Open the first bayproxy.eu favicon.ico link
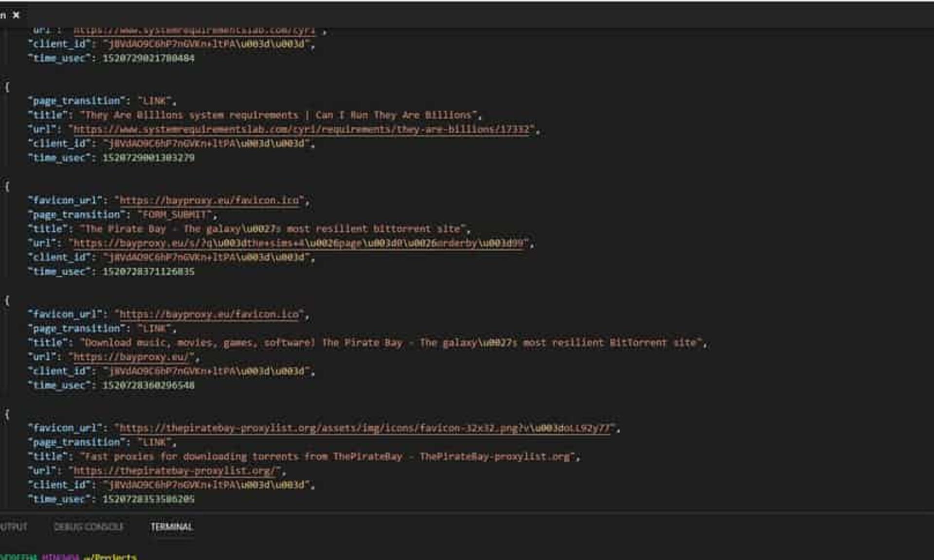The height and width of the screenshot is (560, 934). [209, 200]
